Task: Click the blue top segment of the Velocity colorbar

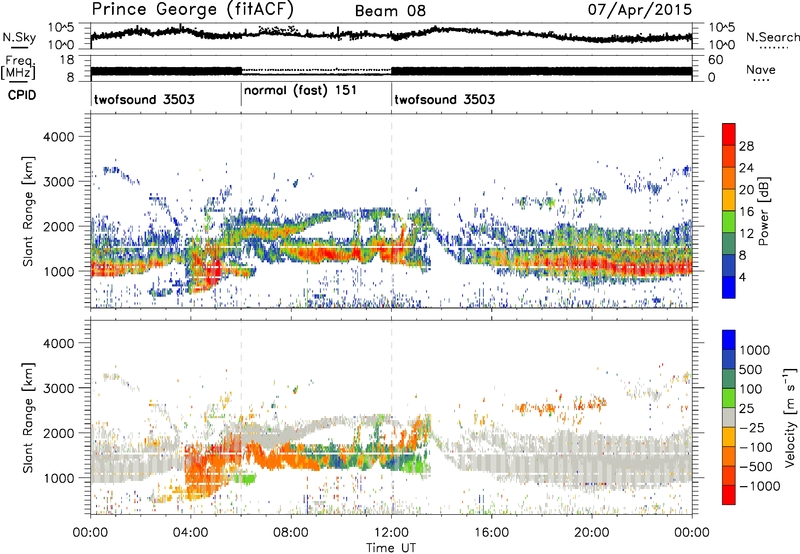Action: pos(729,340)
